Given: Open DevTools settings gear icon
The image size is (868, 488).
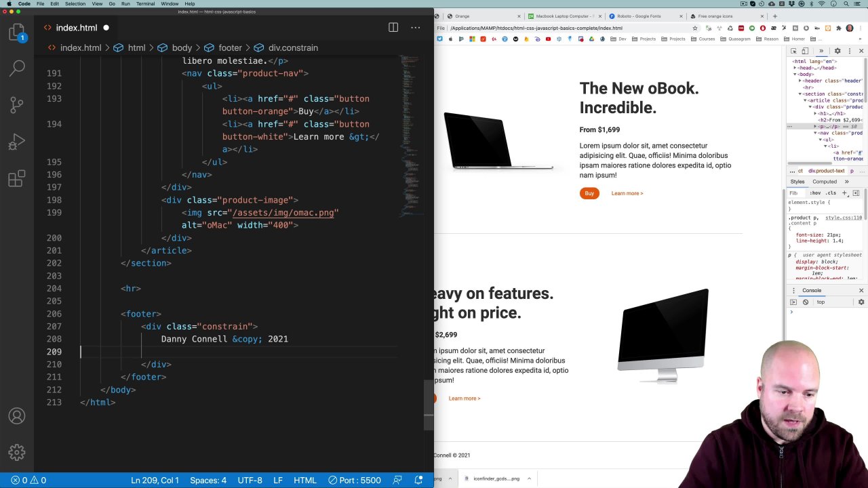Looking at the screenshot, I should click(837, 52).
